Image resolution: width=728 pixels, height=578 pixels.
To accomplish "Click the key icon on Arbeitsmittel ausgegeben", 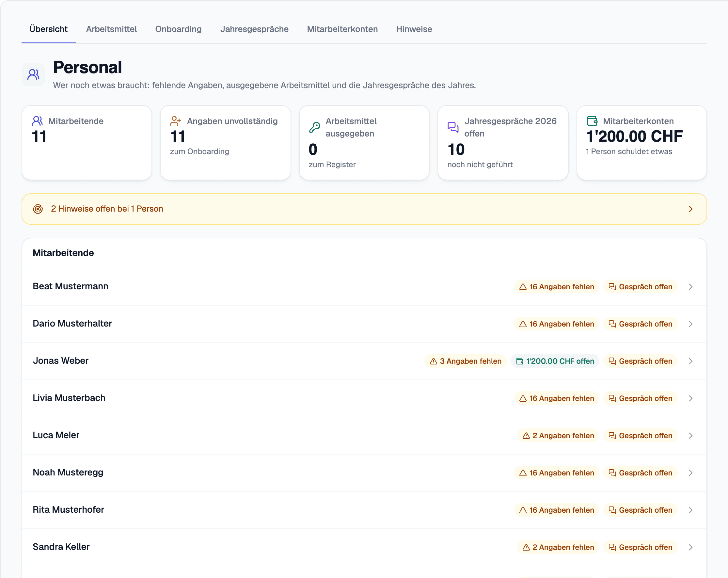I will [314, 127].
